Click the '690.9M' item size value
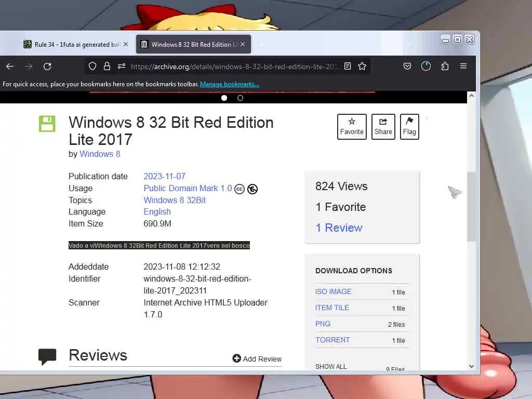Viewport: 532px width, 399px height. click(157, 223)
